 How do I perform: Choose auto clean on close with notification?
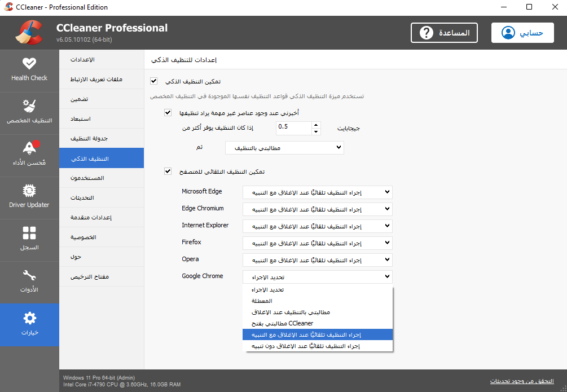click(318, 334)
